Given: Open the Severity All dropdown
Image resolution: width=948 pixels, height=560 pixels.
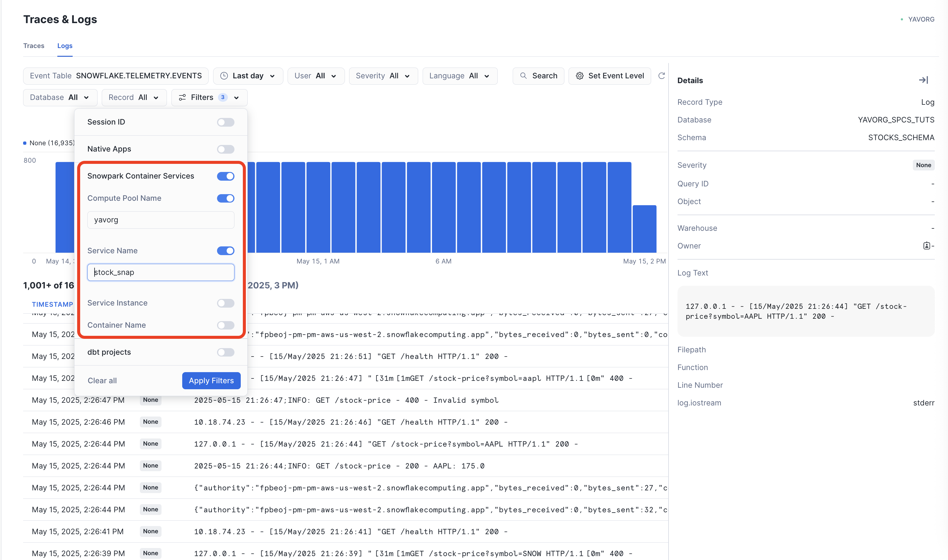Looking at the screenshot, I should click(383, 76).
